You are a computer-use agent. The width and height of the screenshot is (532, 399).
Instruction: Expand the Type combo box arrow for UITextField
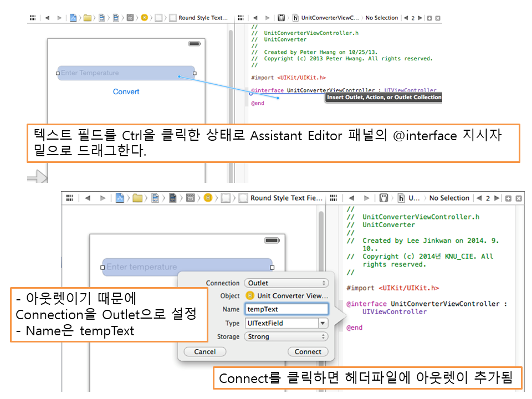point(323,323)
